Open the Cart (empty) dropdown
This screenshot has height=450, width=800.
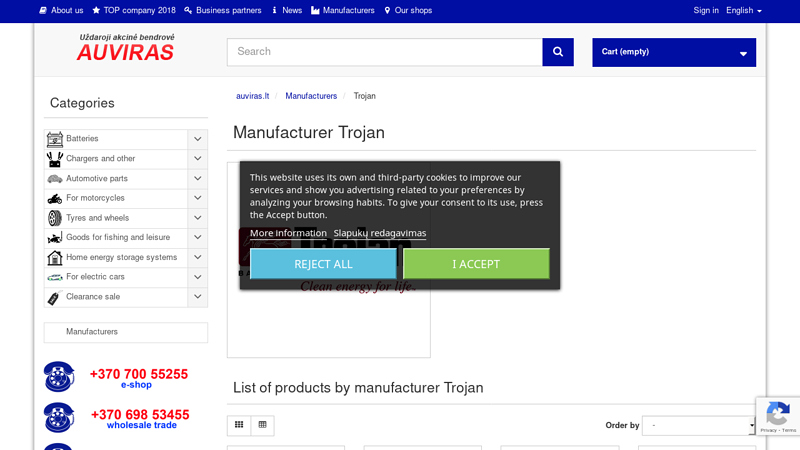(x=674, y=52)
